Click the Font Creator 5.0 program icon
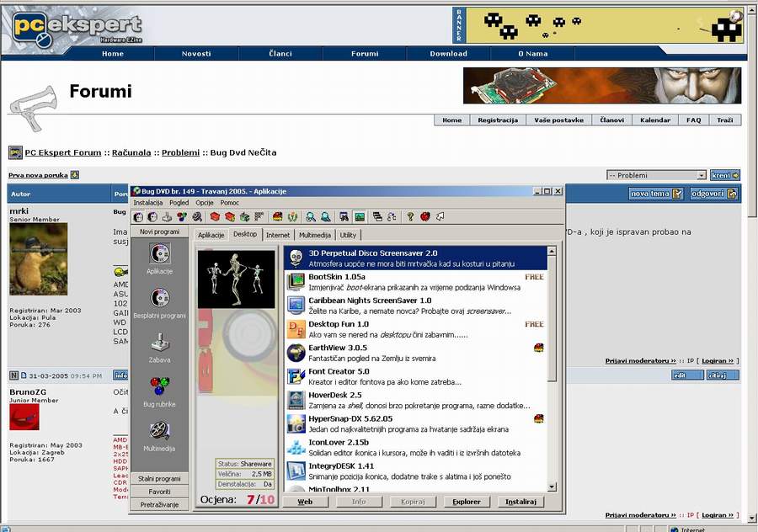 [x=296, y=376]
